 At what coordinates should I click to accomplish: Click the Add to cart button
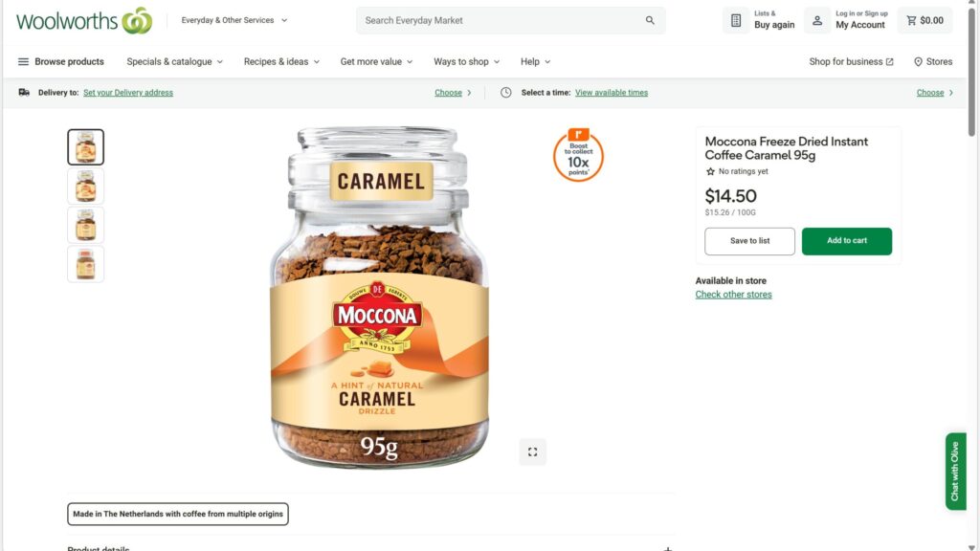coord(846,241)
